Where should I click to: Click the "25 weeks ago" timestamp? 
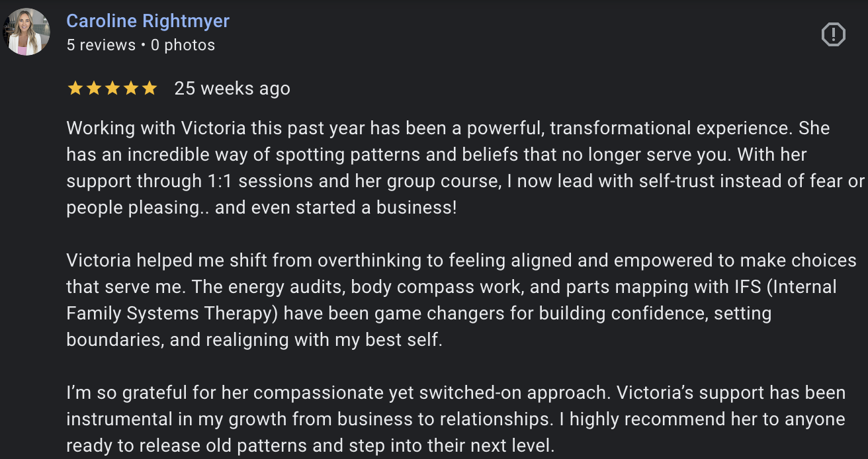point(232,89)
